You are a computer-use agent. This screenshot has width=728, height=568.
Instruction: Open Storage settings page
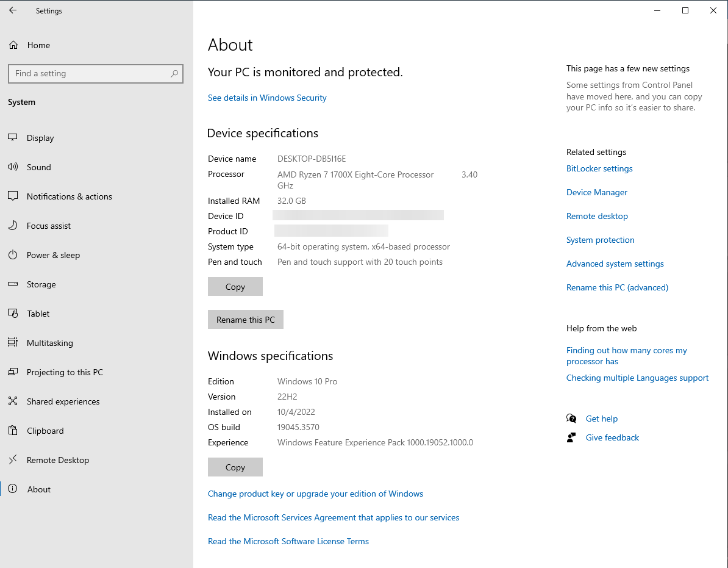96,284
